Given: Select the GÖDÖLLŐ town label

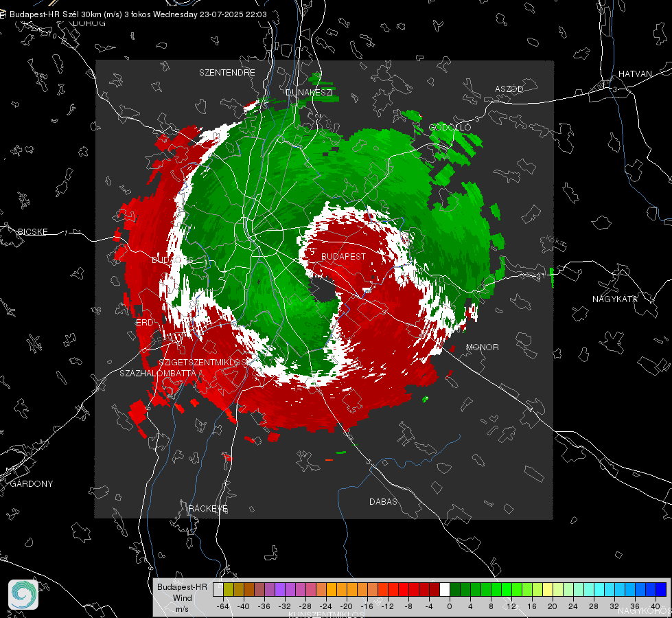Looking at the screenshot, I should pyautogui.click(x=450, y=127).
